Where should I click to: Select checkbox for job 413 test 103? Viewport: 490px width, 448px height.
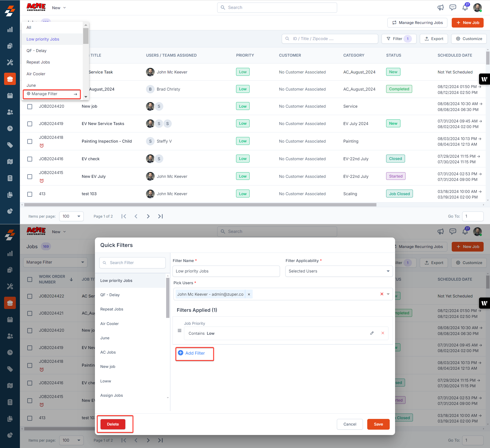[x=30, y=194]
